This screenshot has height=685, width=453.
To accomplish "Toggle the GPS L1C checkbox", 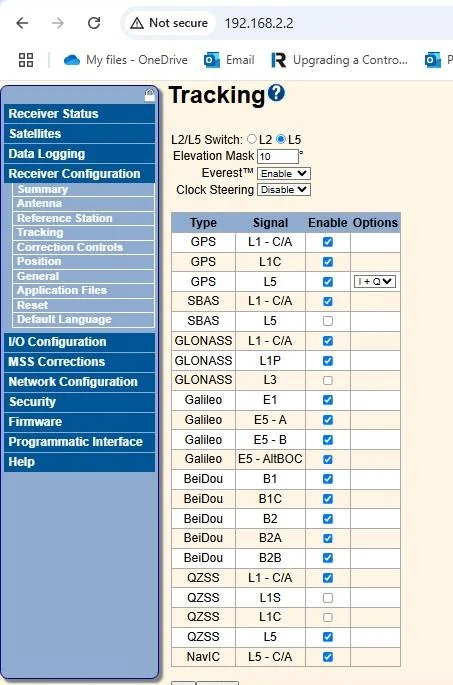I will pyautogui.click(x=328, y=262).
